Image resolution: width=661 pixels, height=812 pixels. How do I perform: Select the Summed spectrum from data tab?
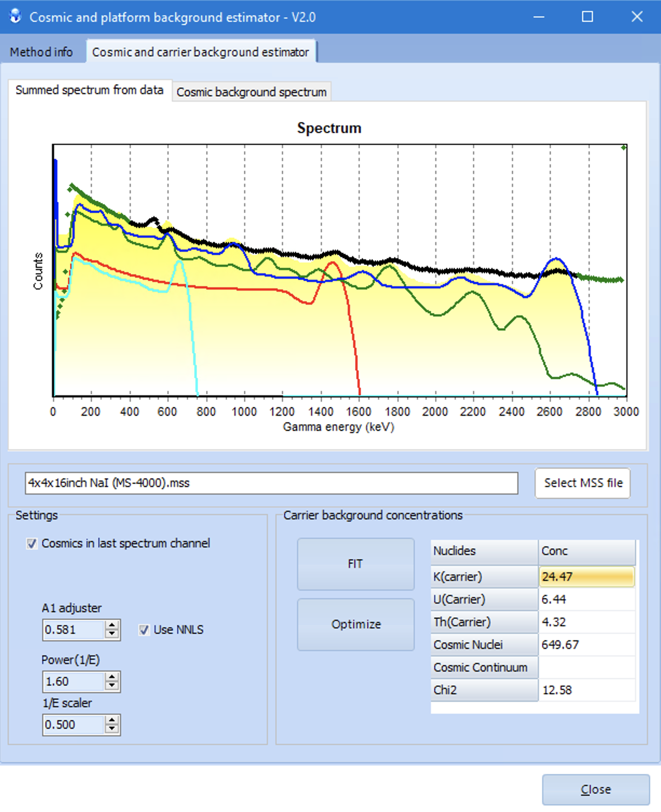tap(89, 90)
